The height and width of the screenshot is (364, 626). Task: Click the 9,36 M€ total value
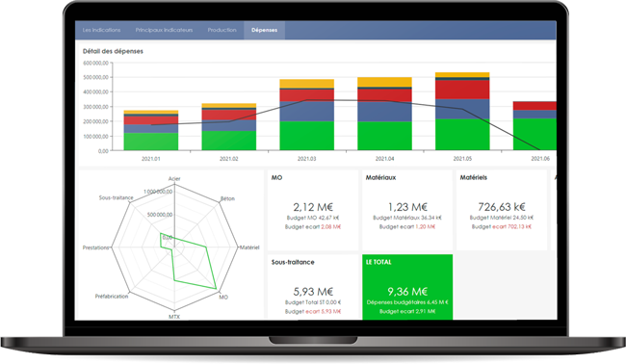[x=407, y=292]
